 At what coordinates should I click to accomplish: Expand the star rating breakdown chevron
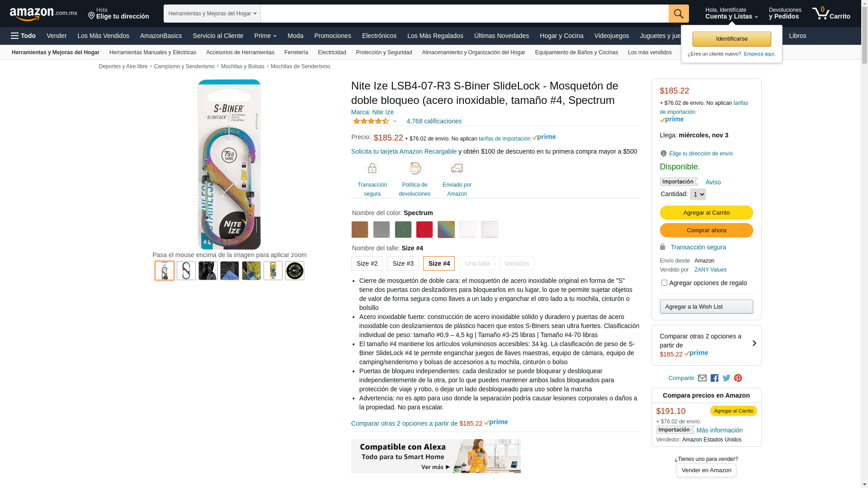point(395,121)
